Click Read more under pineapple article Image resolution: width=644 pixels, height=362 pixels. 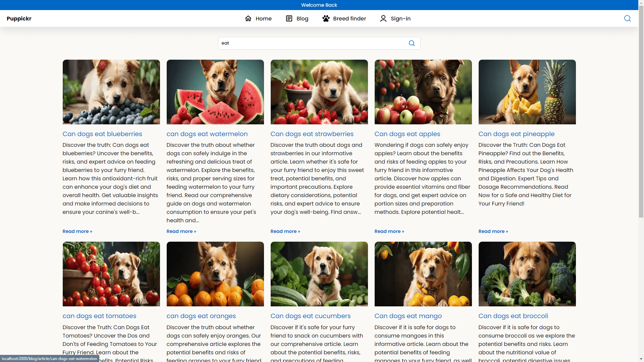(493, 231)
